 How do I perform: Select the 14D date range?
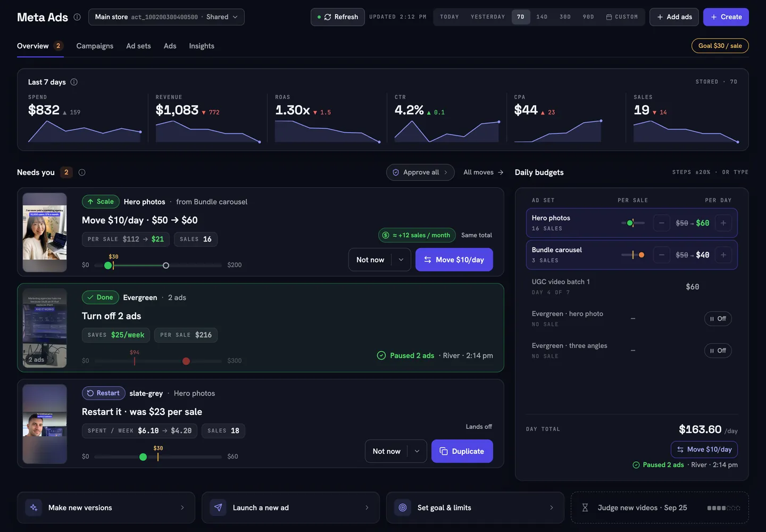[542, 17]
